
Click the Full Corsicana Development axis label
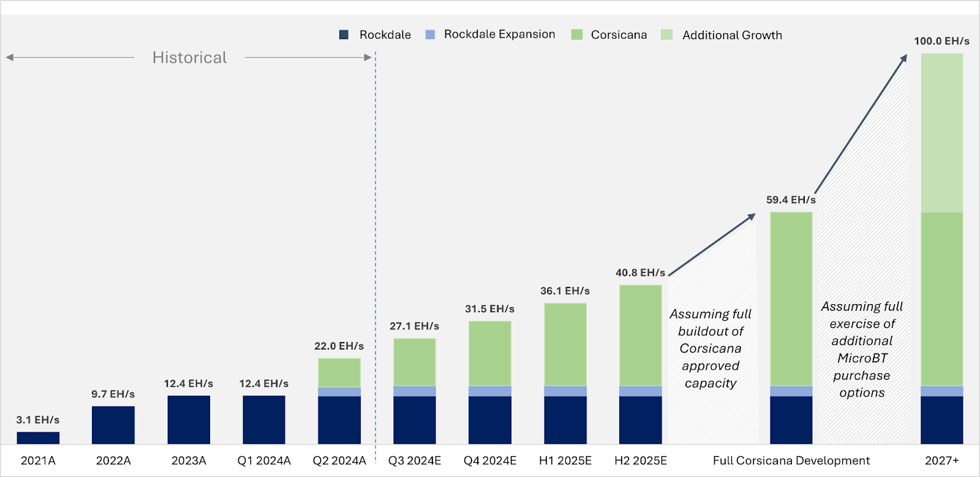click(791, 460)
